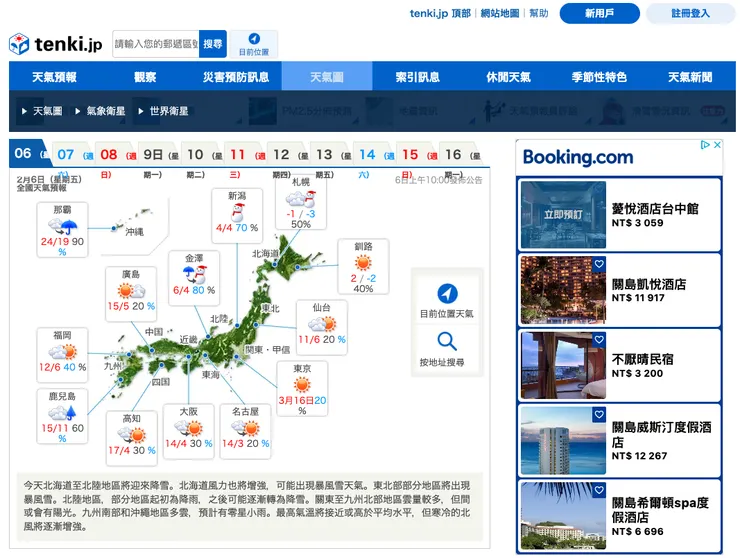The image size is (740, 558).
Task: Expand the 世界衛星 submenu item
Action: click(x=163, y=111)
